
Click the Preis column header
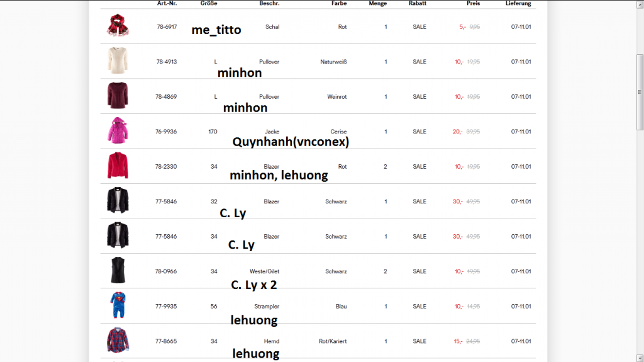(x=473, y=4)
